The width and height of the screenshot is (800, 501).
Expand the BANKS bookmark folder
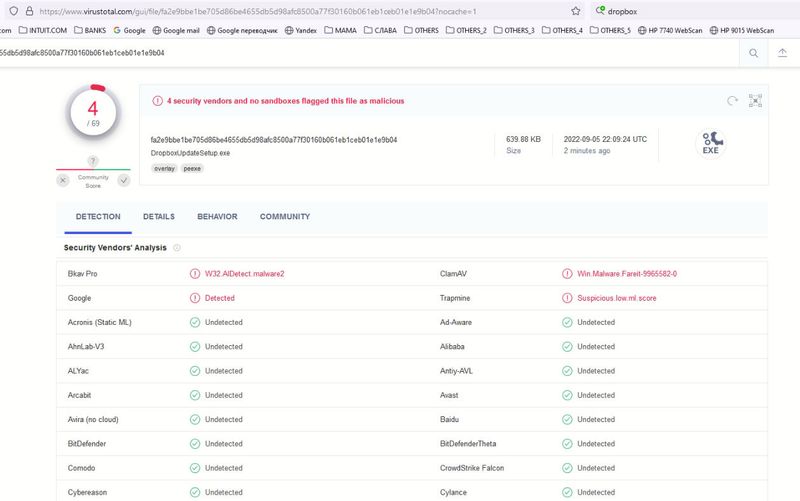(x=89, y=30)
